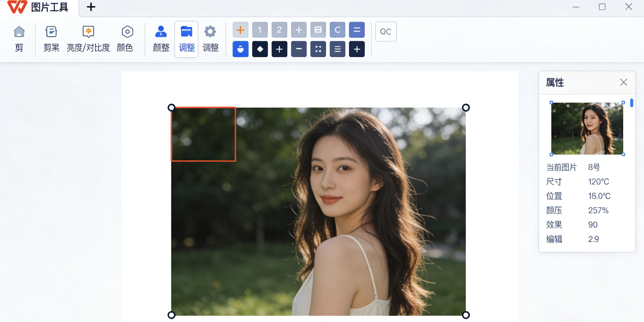Toggle the C-labeled toolbar button

coord(337,30)
